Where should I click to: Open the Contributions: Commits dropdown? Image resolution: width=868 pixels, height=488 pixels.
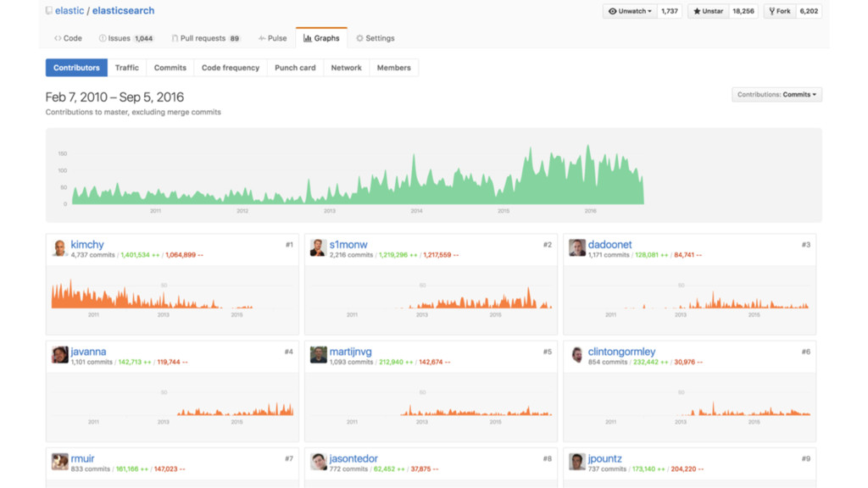776,95
